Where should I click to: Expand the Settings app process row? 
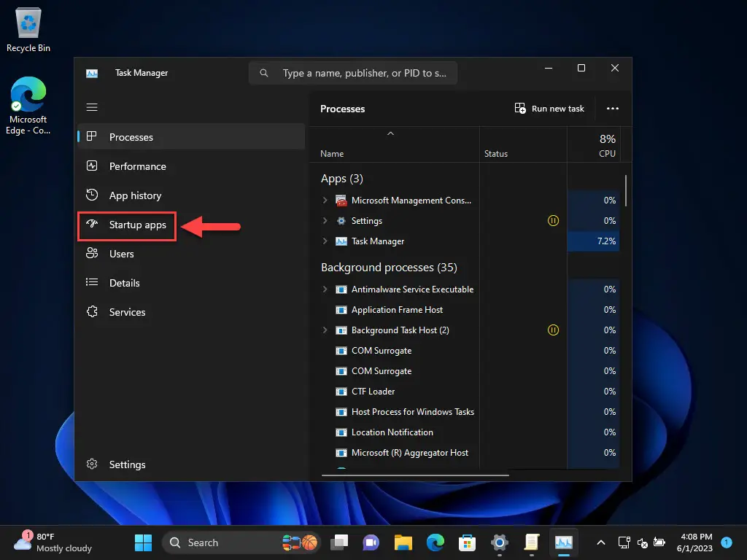(325, 220)
